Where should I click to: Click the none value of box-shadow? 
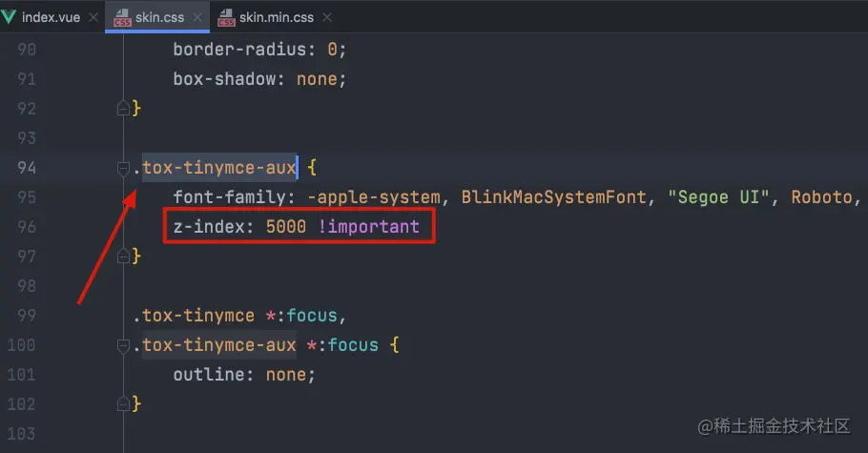point(317,78)
